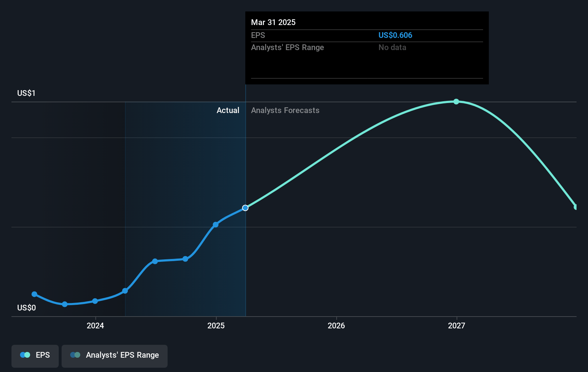
Task: Click the first EPS data point at far left
Action: tap(34, 294)
